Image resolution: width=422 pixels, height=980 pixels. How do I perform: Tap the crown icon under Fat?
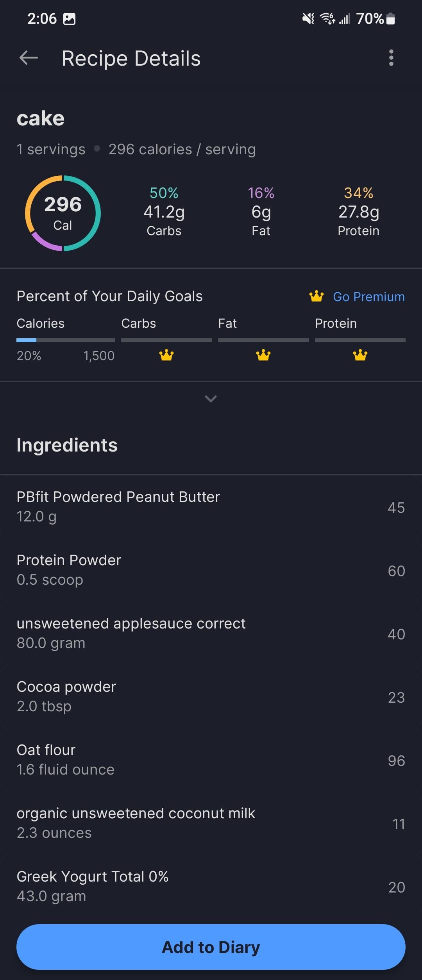[263, 355]
